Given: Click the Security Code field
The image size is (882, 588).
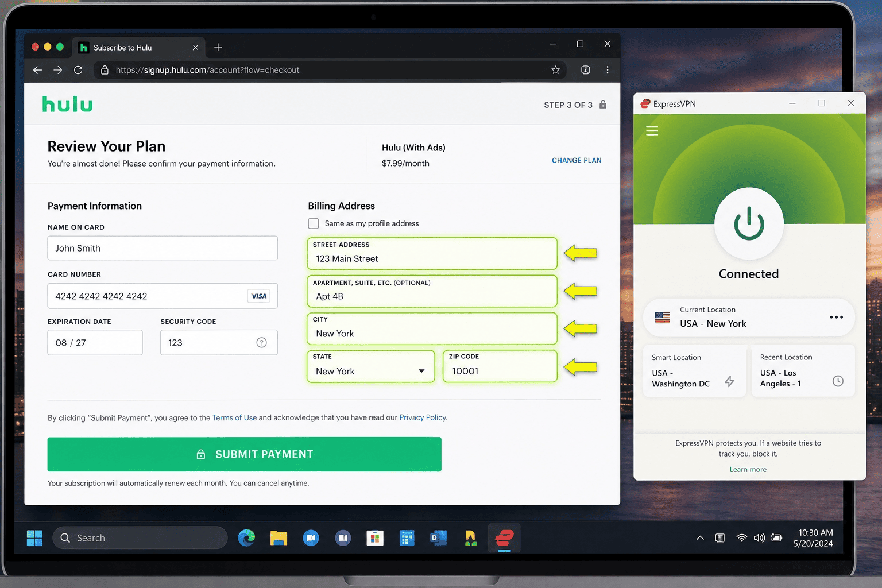Looking at the screenshot, I should coord(219,342).
